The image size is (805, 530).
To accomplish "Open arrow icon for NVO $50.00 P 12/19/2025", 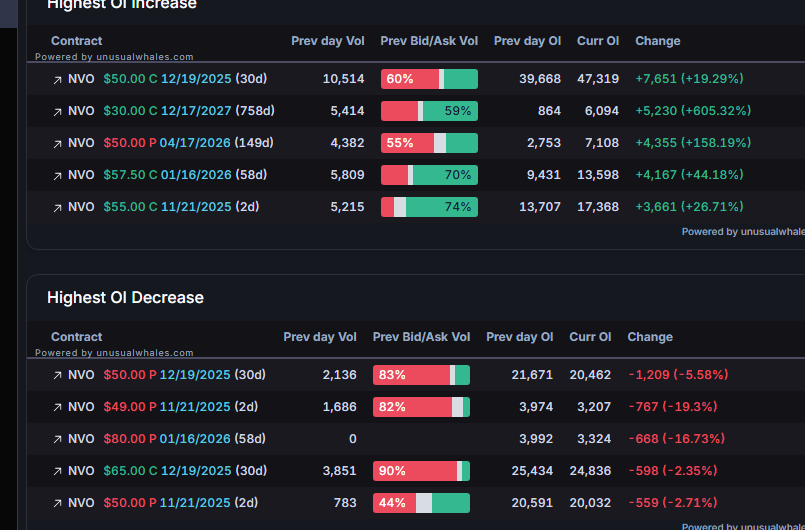I will pyautogui.click(x=57, y=375).
